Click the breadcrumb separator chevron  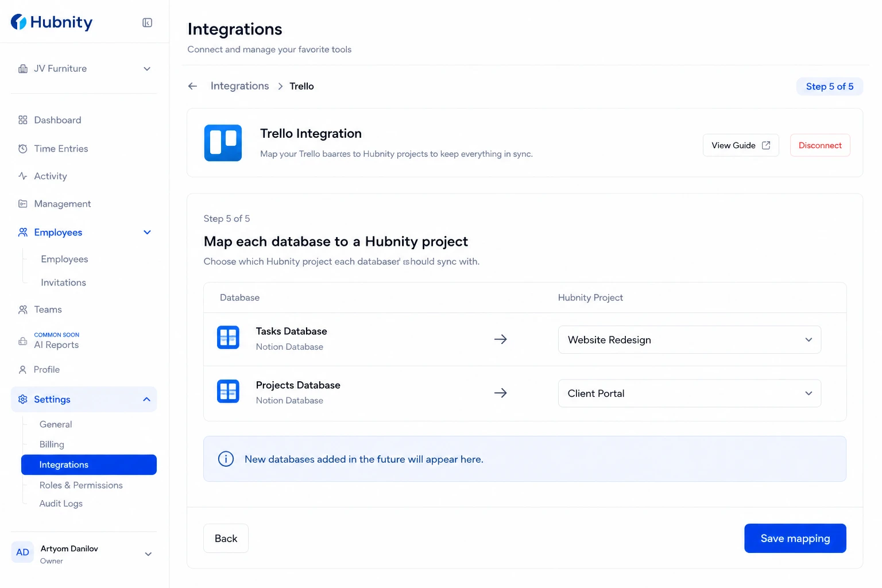[x=280, y=86]
